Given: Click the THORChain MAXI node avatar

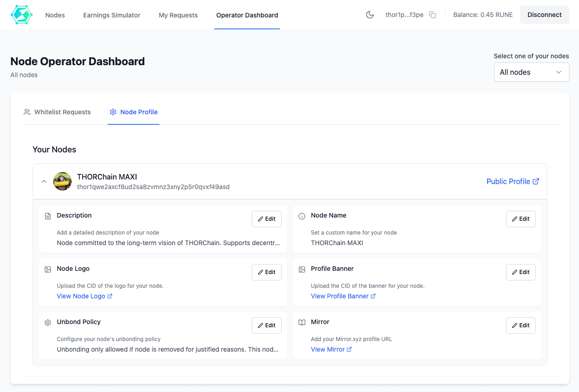Looking at the screenshot, I should coord(62,181).
